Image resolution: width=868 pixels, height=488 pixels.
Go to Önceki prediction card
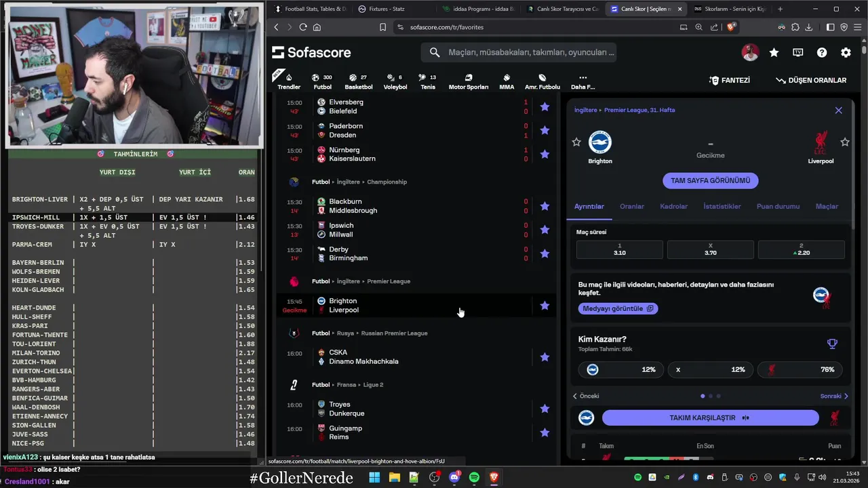[586, 396]
